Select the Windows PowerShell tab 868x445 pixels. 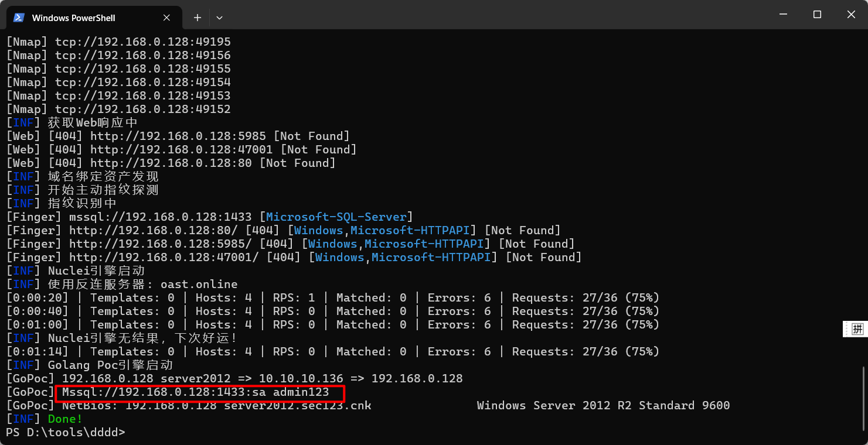click(x=73, y=18)
